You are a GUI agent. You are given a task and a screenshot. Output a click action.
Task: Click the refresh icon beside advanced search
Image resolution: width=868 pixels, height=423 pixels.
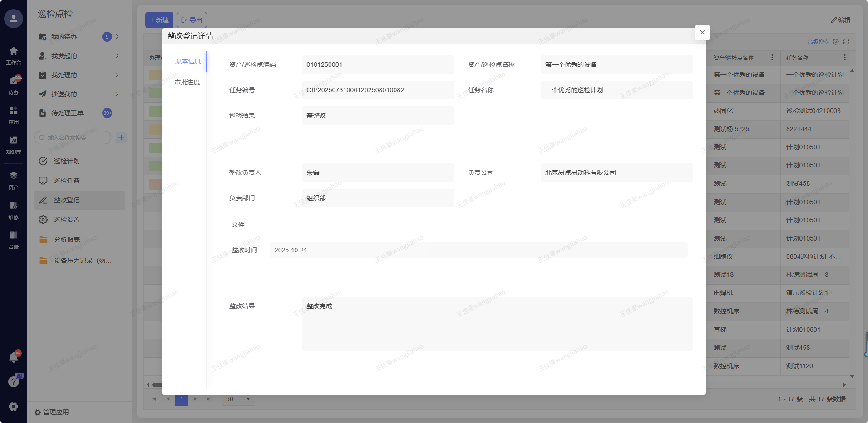click(846, 42)
